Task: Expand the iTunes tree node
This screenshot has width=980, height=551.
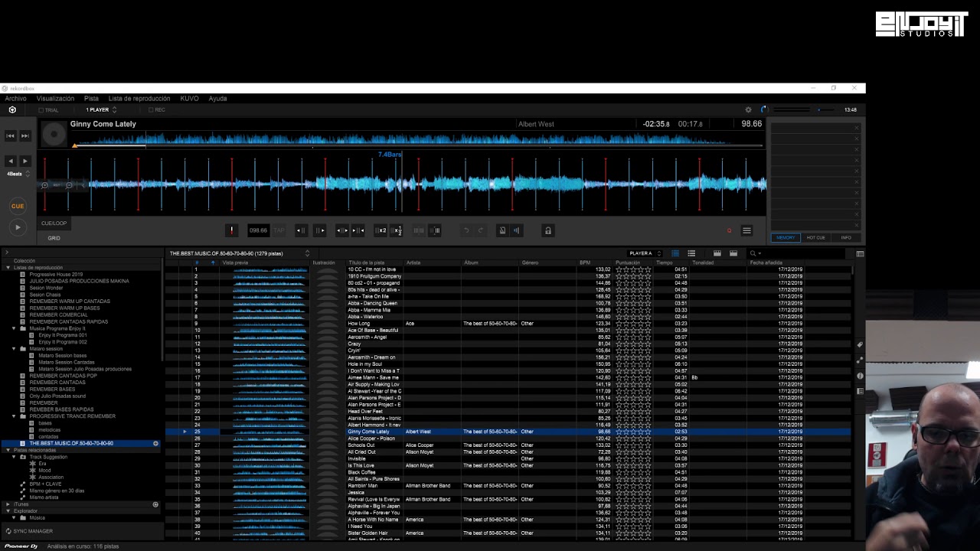Action: (8, 504)
